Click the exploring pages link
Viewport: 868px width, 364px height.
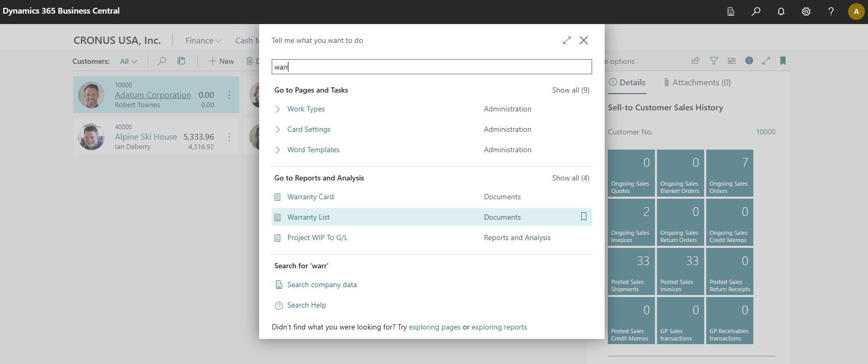tap(435, 327)
